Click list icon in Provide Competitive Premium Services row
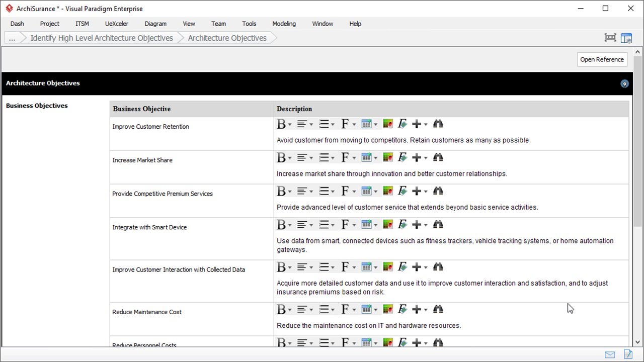 coord(324,191)
